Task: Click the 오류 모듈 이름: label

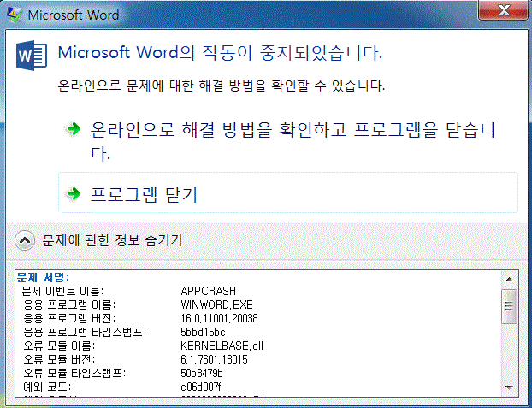Action: pos(59,346)
